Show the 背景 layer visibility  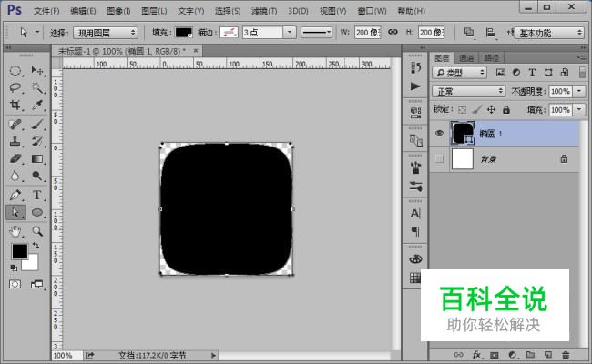[439, 159]
